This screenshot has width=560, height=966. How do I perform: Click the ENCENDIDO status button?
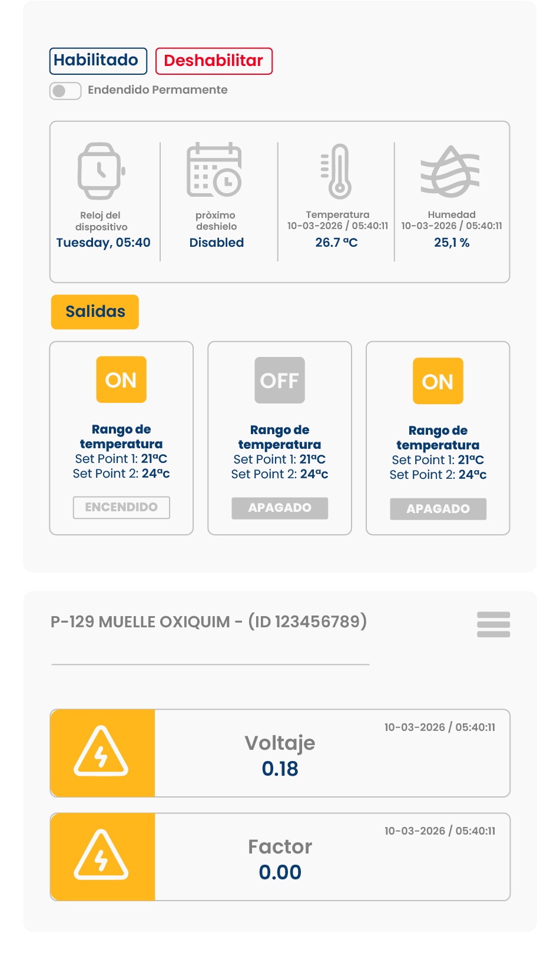[x=121, y=507]
